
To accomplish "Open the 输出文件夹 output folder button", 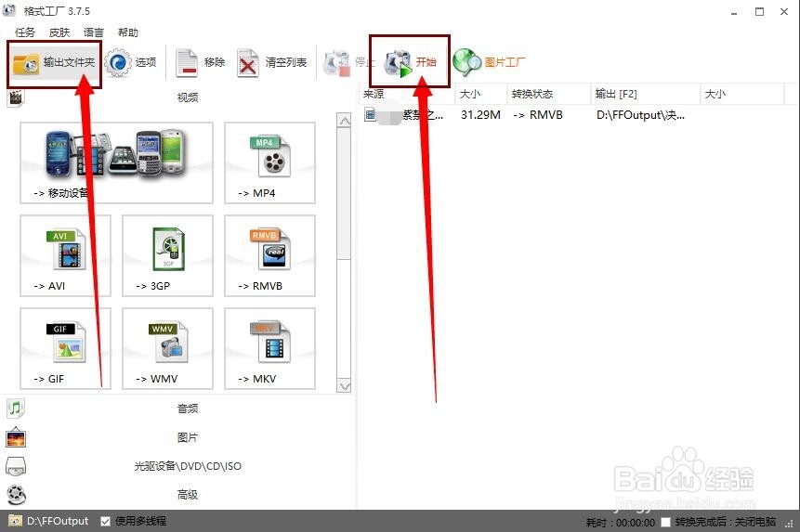I will [54, 63].
